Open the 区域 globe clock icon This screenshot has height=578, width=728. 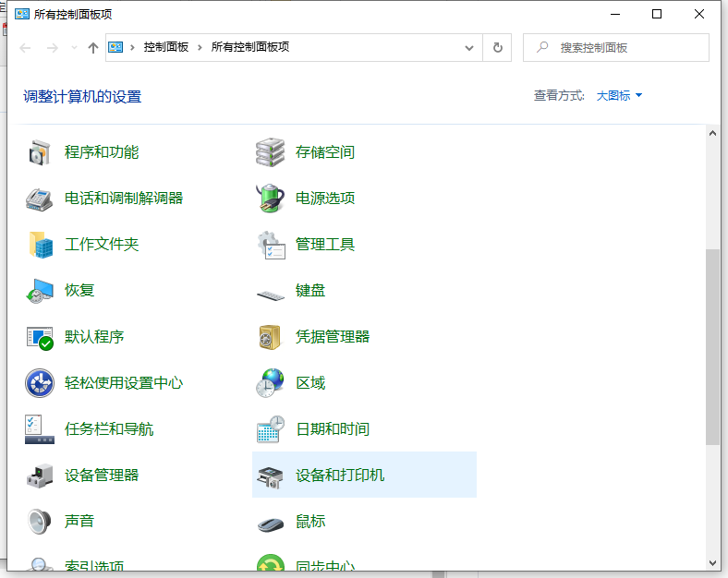(270, 383)
